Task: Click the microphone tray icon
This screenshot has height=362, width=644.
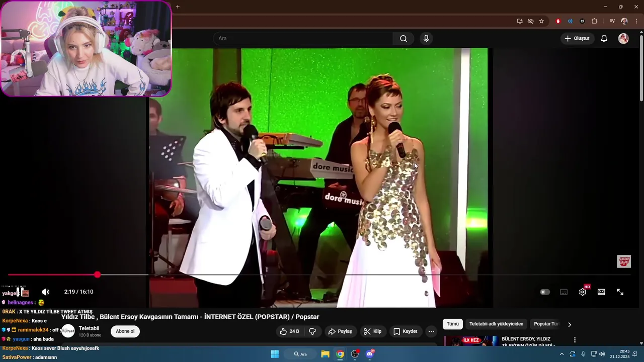Action: click(583, 354)
